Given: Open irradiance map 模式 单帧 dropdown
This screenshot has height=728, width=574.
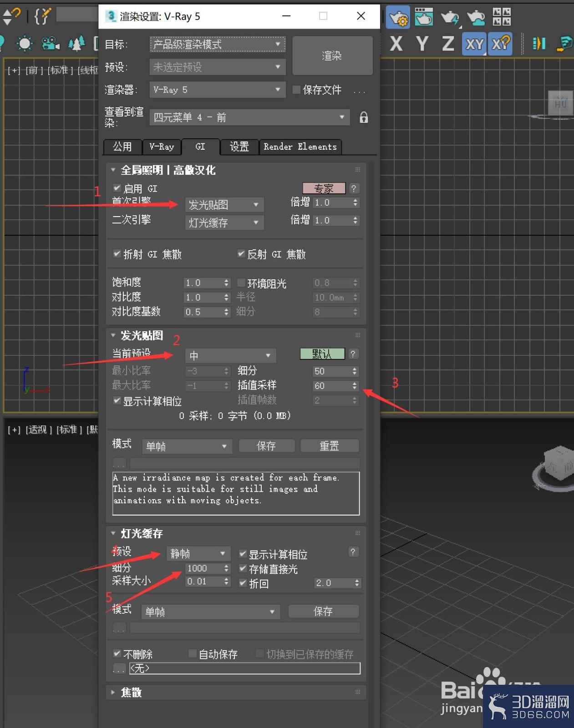Looking at the screenshot, I should [187, 446].
